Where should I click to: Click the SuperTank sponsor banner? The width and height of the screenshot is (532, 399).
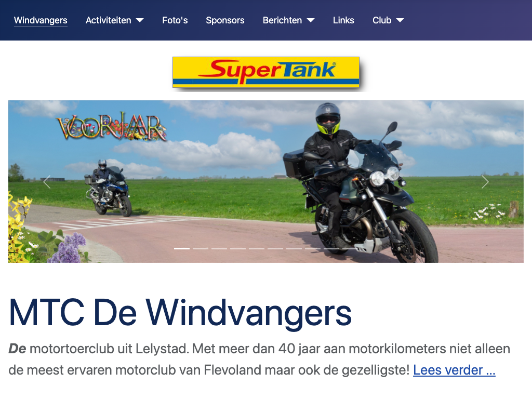(266, 72)
